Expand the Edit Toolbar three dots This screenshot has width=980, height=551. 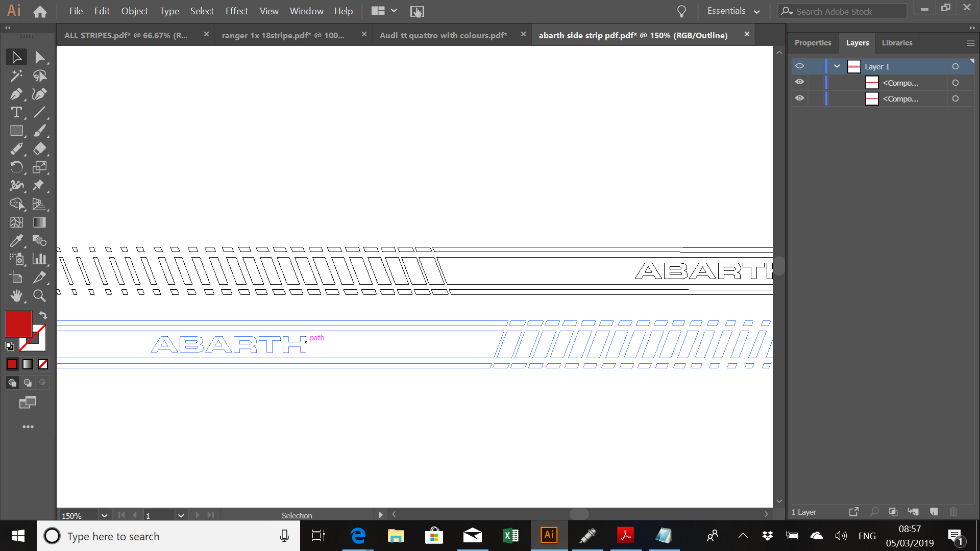point(28,427)
